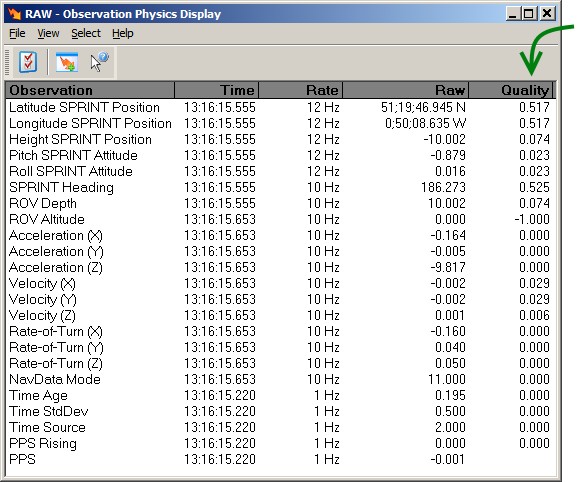Maximize the Observation Physics Display window
The image size is (580, 482).
pos(529,14)
